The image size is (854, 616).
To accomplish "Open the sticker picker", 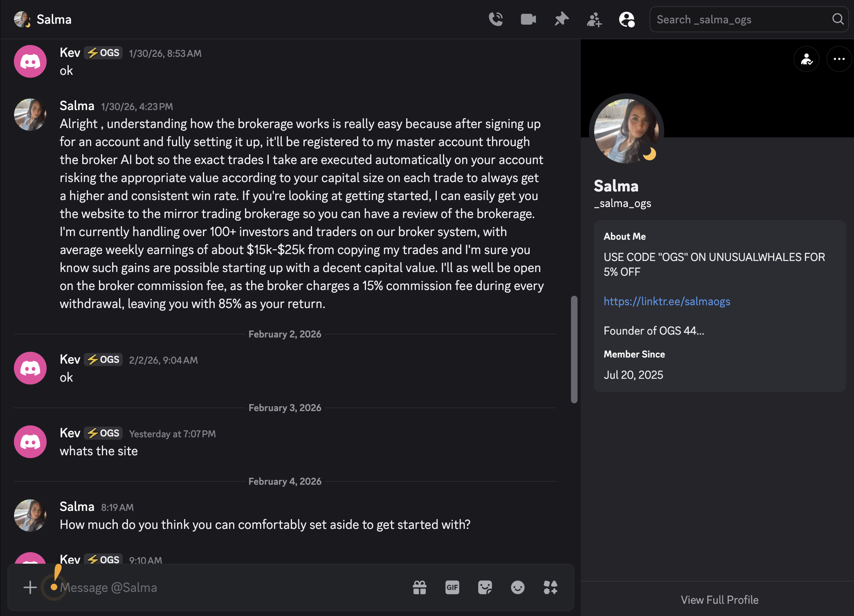I will point(485,587).
